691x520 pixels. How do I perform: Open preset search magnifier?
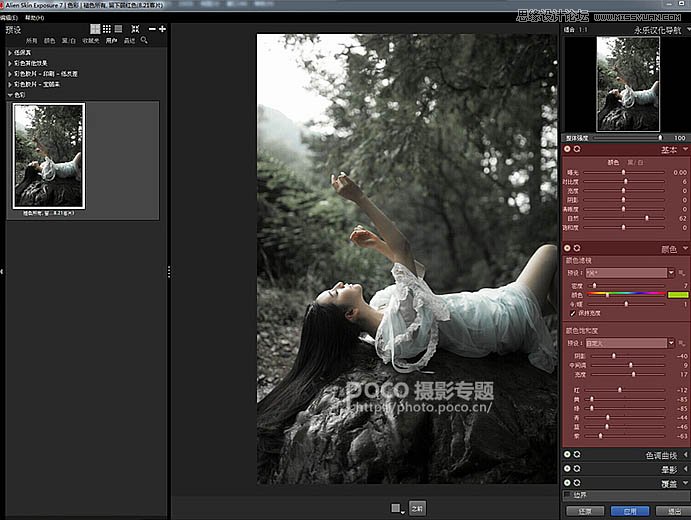[144, 40]
